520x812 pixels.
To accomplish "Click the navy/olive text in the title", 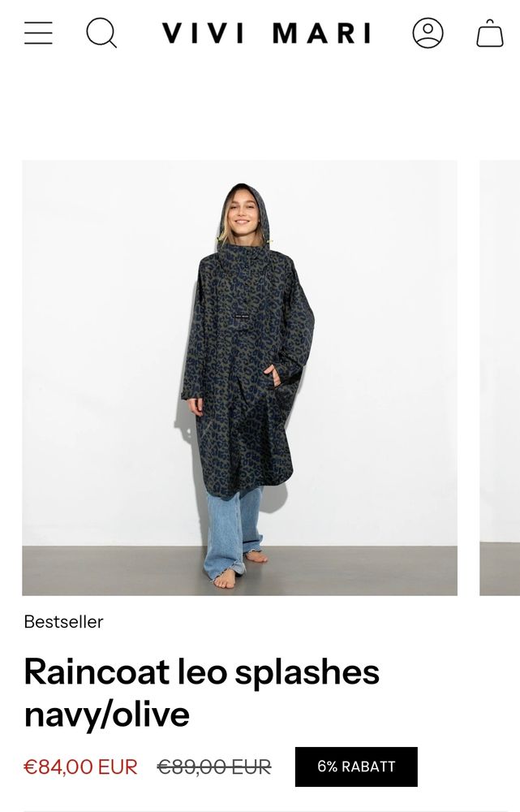I will pyautogui.click(x=106, y=715).
